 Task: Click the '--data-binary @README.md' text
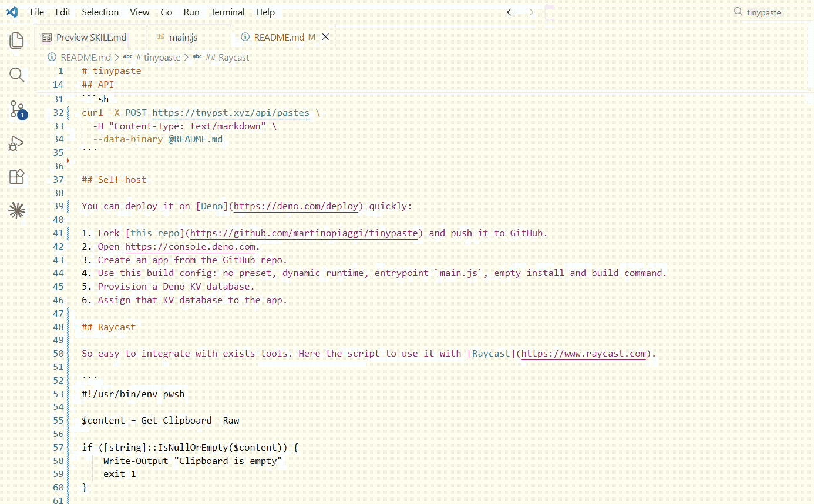tap(158, 139)
